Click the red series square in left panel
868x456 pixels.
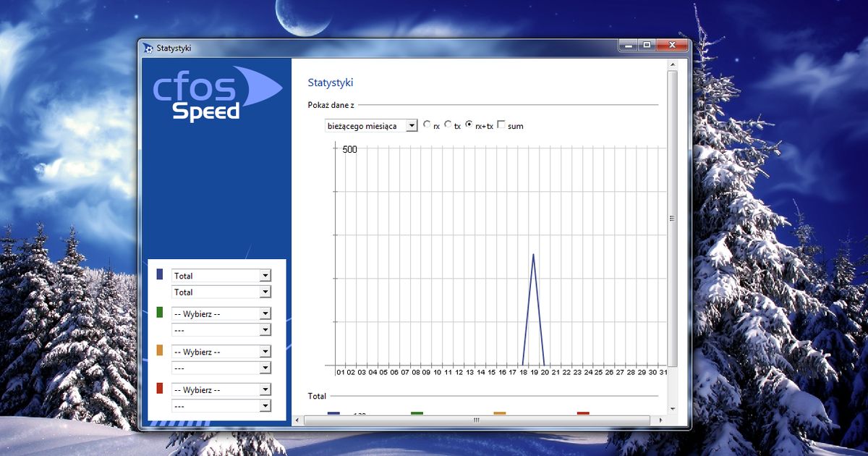[x=160, y=388]
